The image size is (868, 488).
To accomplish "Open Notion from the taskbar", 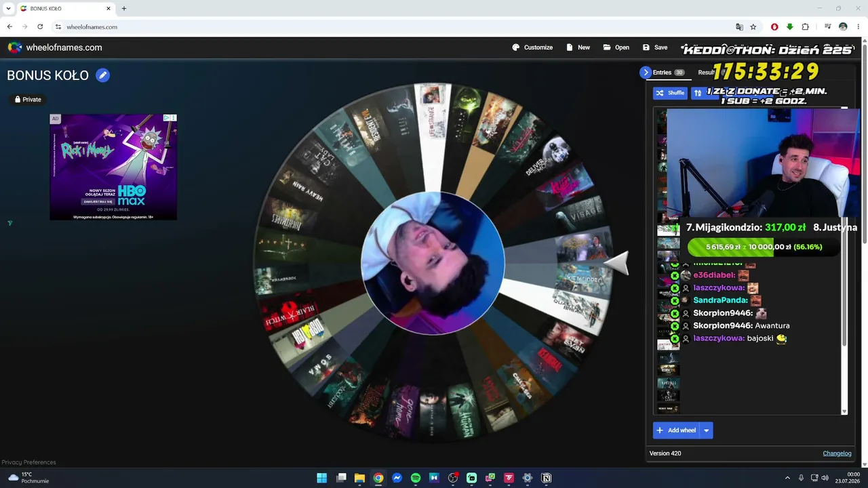I will [546, 478].
